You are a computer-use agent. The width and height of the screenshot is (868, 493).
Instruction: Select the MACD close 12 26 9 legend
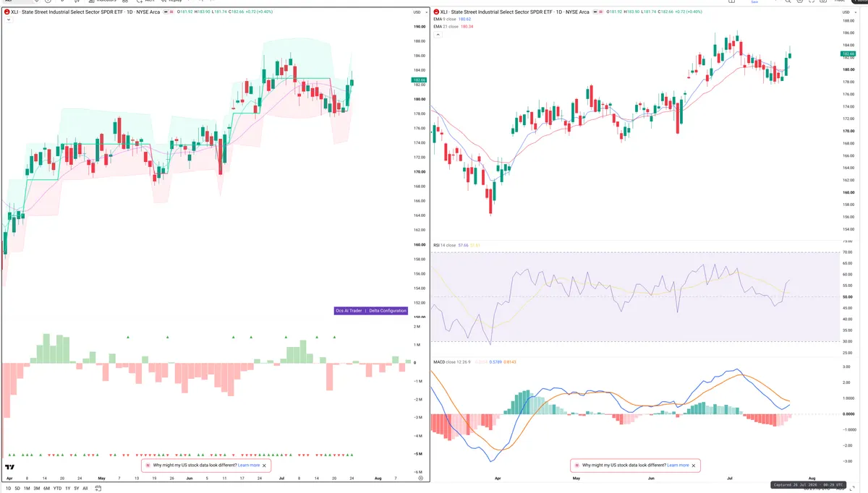click(x=452, y=361)
